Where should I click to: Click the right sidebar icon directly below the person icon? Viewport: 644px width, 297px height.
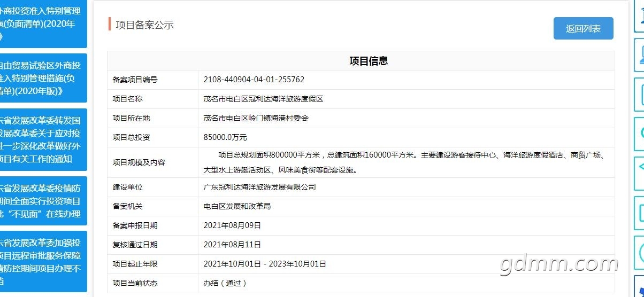[640, 95]
